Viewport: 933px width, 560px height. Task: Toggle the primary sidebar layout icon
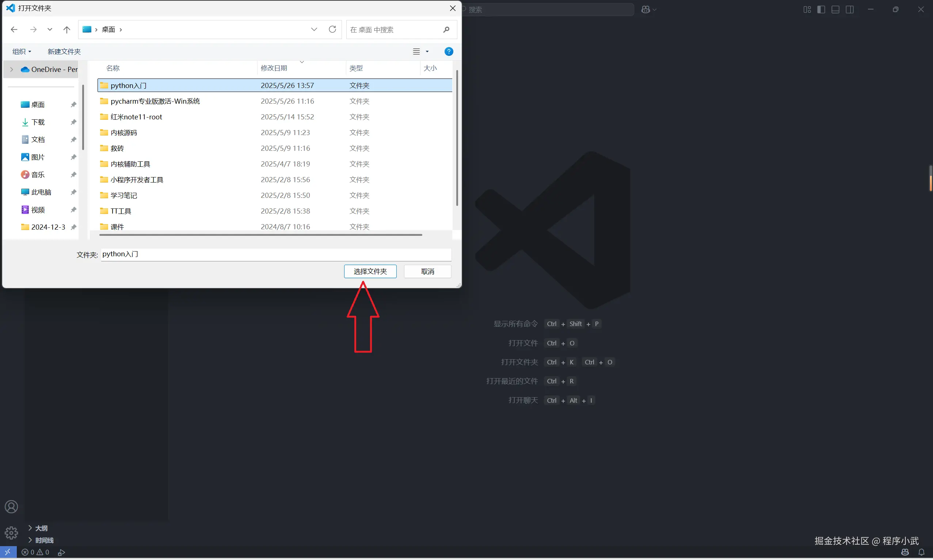click(821, 9)
